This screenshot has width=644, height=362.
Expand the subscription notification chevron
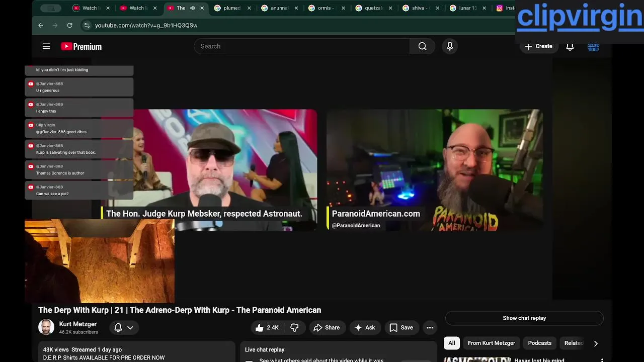coord(130,328)
